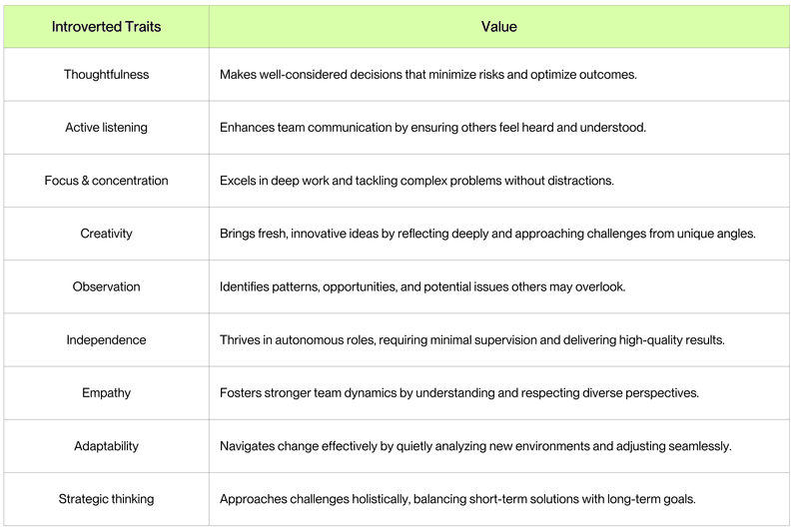
Task: Select the Creativity trait cell
Action: pyautogui.click(x=106, y=234)
